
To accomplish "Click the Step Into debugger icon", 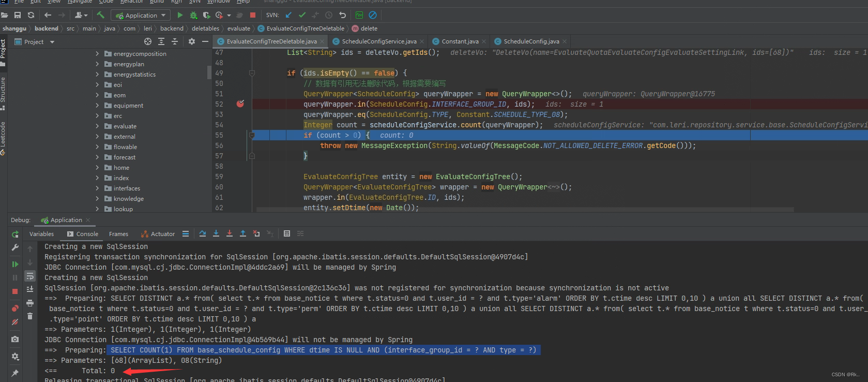I will click(216, 233).
